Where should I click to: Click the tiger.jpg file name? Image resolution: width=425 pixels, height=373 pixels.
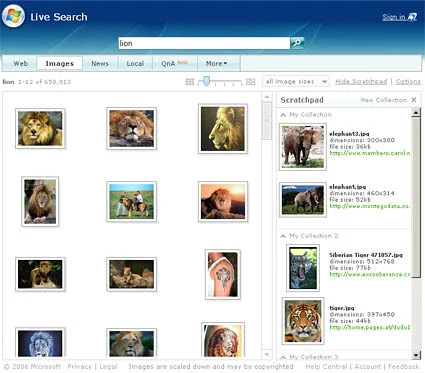coord(342,308)
